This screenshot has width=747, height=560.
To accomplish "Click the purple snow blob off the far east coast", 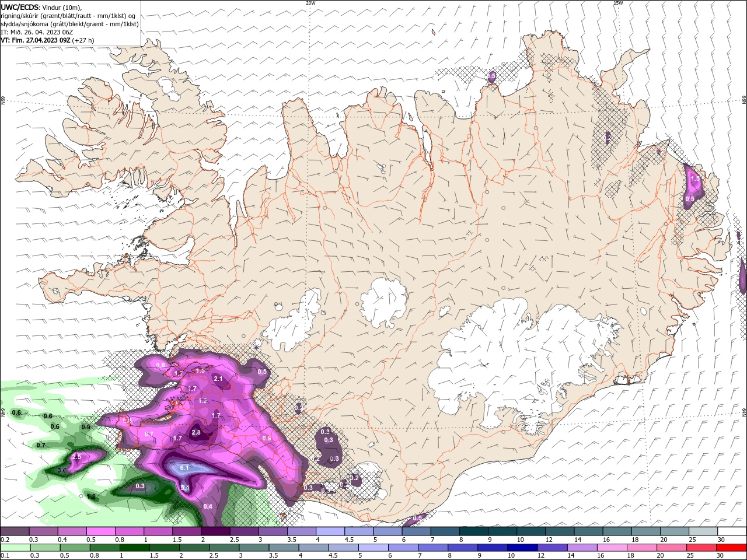I will [x=742, y=275].
